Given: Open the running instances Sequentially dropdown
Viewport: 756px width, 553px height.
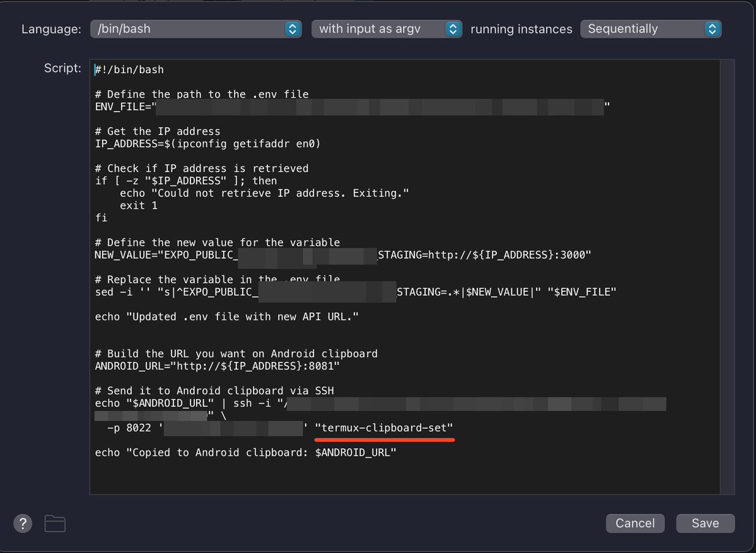Looking at the screenshot, I should coord(651,29).
